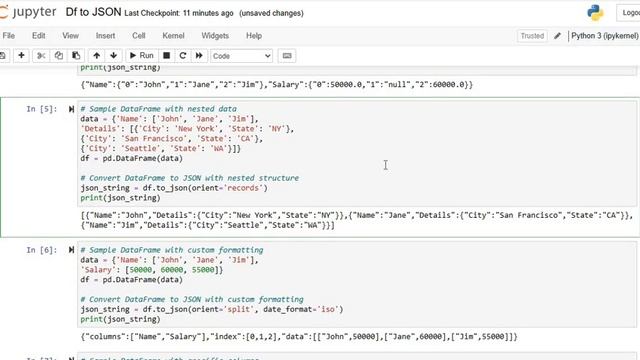
Task: Click the 'San Francisco' details line in cell 5
Action: coord(172,138)
